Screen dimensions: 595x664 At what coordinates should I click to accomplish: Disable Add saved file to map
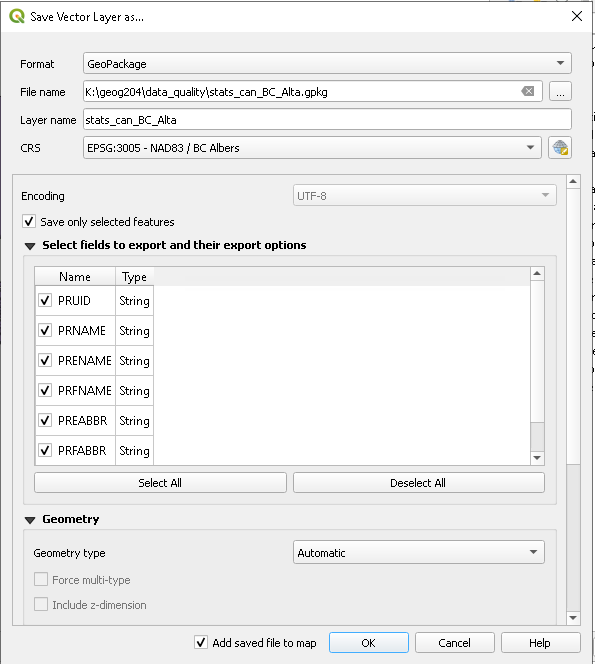coord(201,642)
